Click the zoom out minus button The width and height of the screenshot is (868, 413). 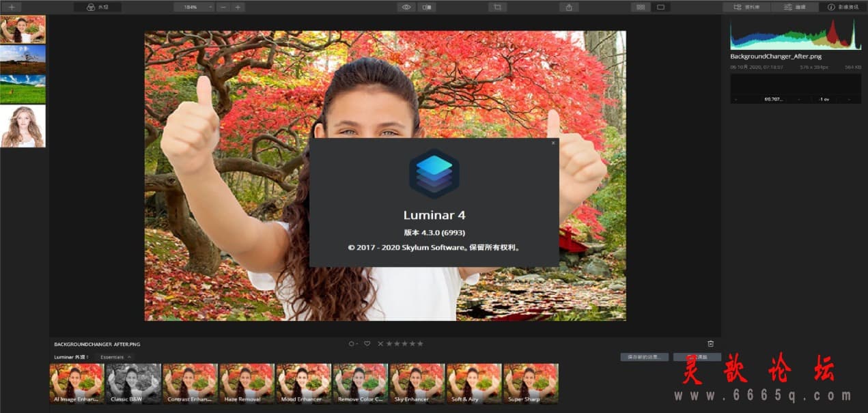pos(223,7)
